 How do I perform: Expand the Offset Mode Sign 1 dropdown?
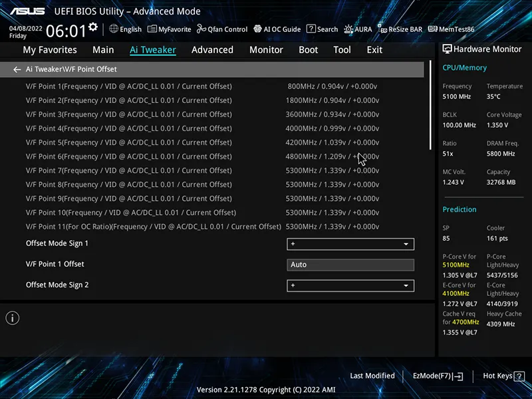pyautogui.click(x=350, y=244)
